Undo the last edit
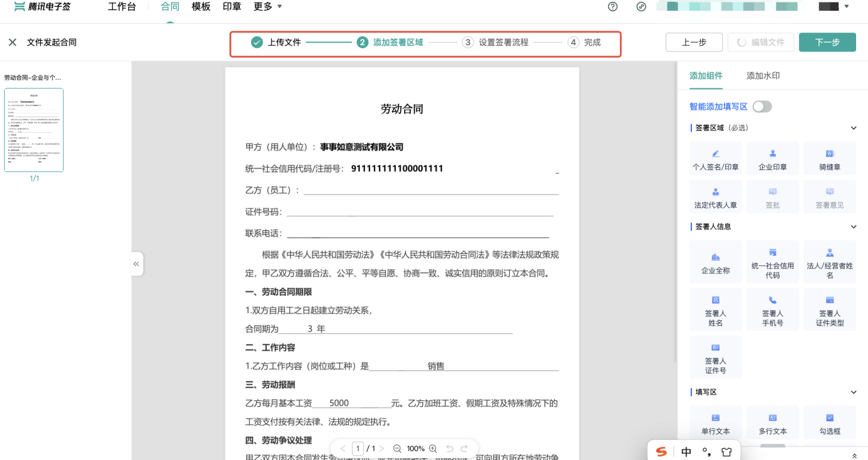Viewport: 868px width, 460px height. click(450, 449)
